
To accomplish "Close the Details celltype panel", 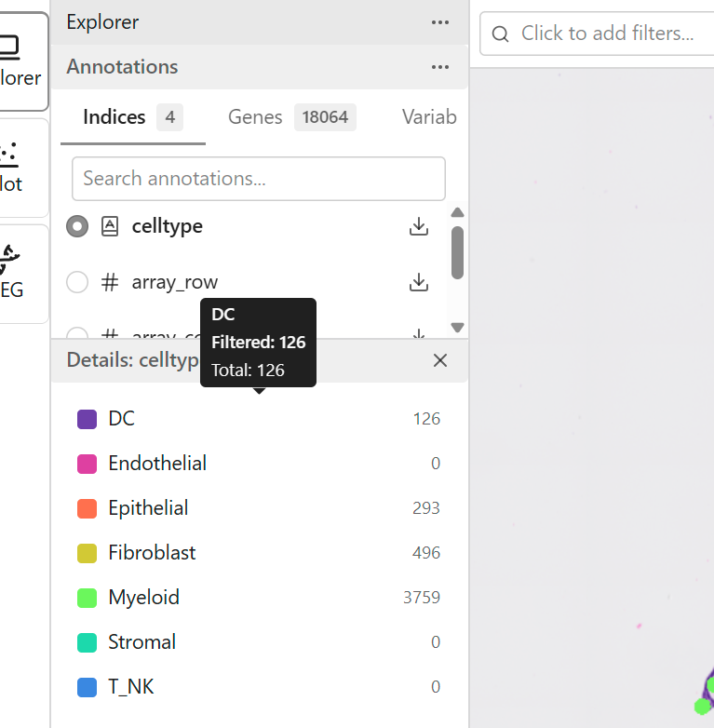I will point(440,360).
